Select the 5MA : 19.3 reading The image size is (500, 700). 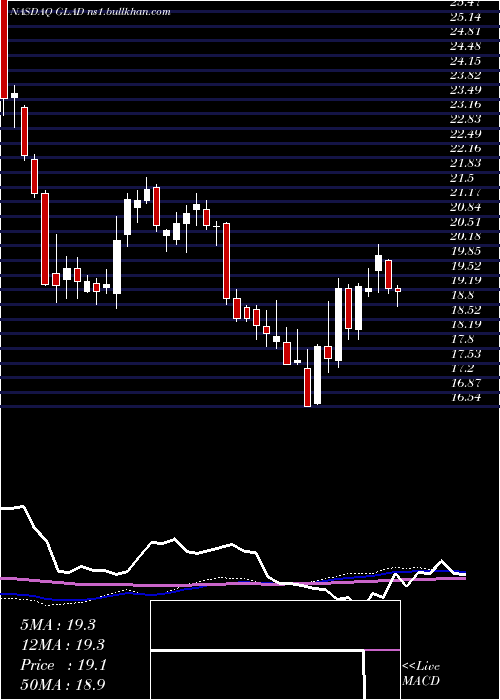click(58, 625)
